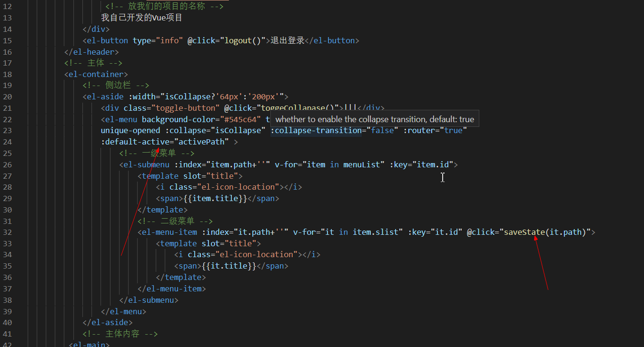Click the 退出登录 button label text
Viewport: 644px width, 347px height.
pyautogui.click(x=287, y=40)
